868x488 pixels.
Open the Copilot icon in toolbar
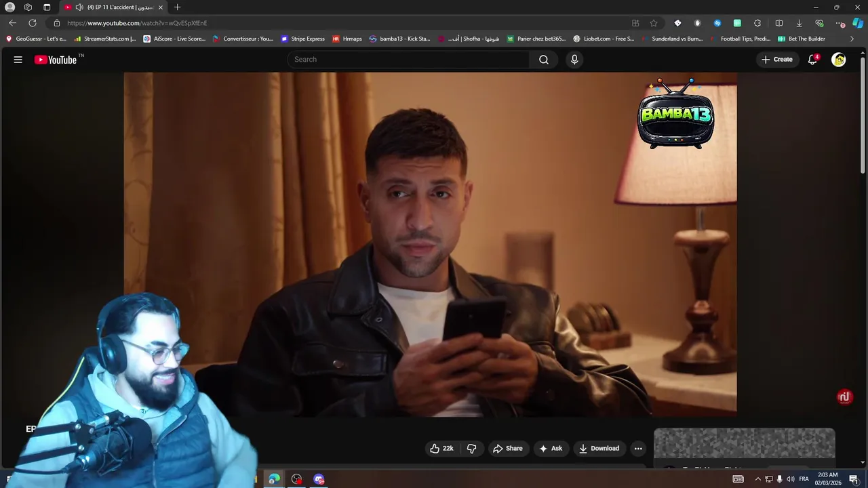(858, 23)
